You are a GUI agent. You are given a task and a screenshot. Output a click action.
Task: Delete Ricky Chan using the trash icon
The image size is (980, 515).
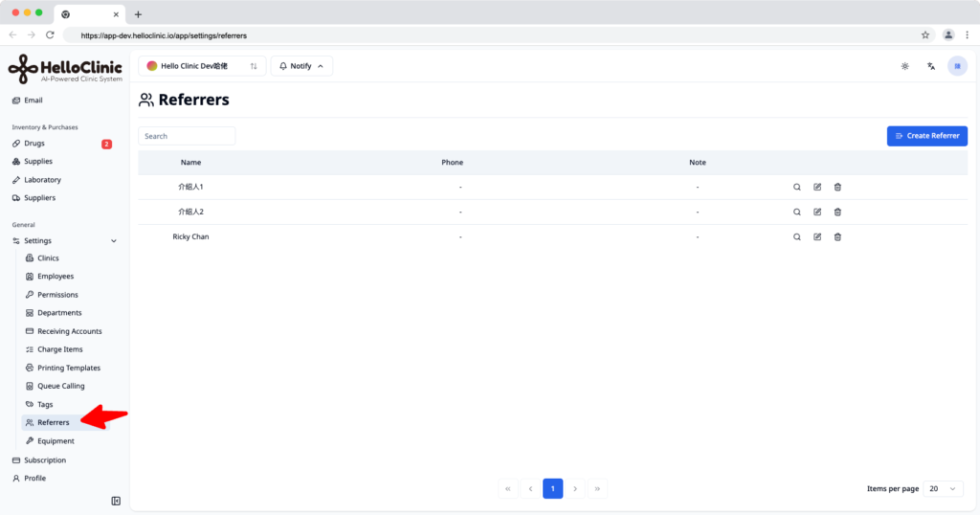pos(837,236)
